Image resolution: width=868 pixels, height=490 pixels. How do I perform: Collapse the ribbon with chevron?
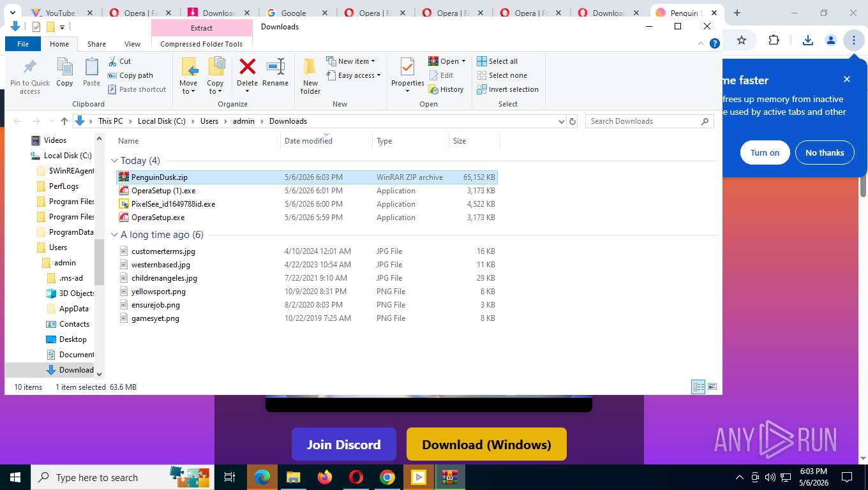click(x=701, y=43)
